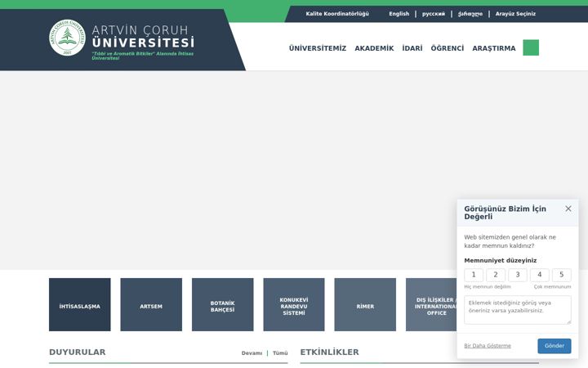588x368 pixels.
Task: Open the ARAŞTIRMA menu
Action: coord(493,48)
